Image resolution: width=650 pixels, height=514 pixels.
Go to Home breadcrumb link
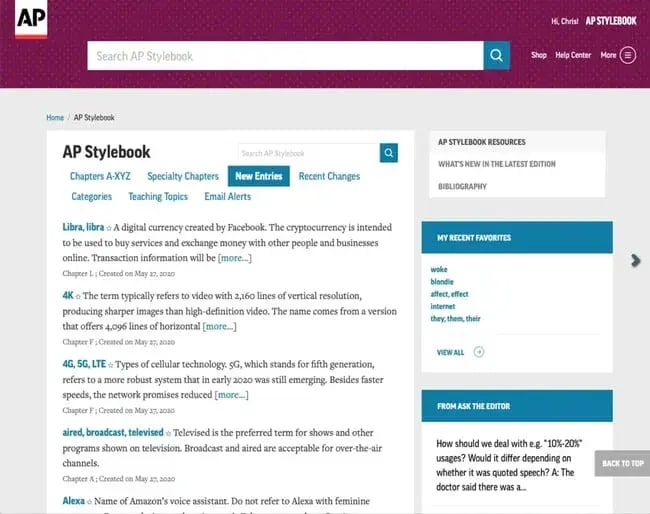55,118
